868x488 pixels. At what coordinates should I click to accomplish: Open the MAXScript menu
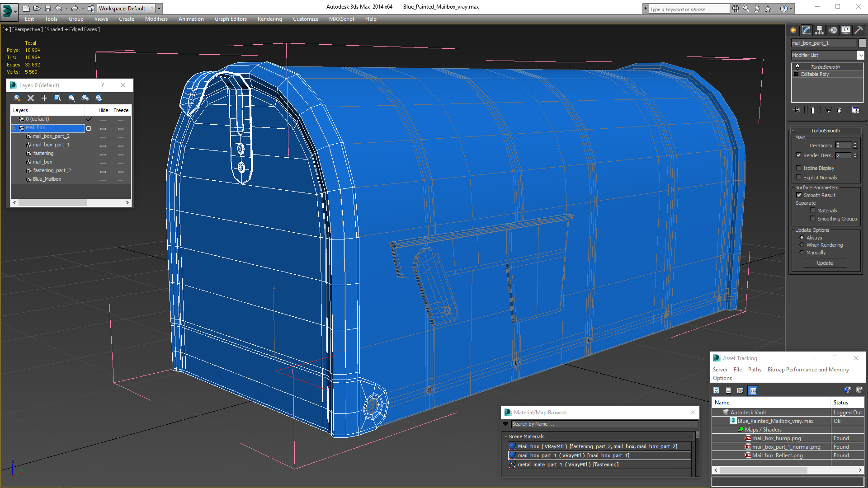(342, 19)
